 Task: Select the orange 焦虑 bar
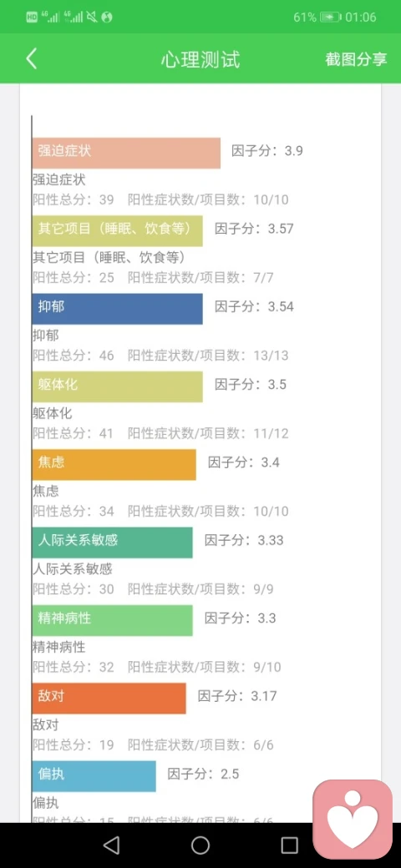(114, 464)
